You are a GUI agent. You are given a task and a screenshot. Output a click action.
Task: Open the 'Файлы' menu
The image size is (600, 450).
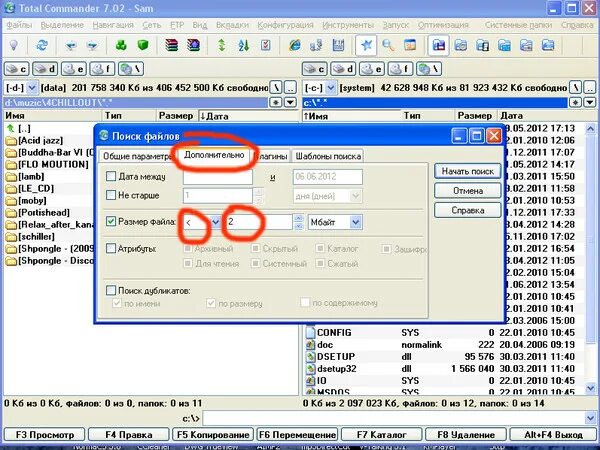pos(19,25)
